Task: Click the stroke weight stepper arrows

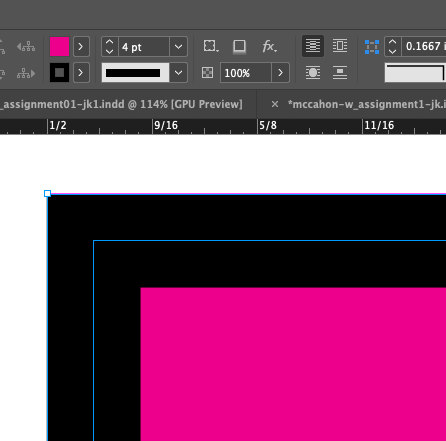Action: click(110, 46)
